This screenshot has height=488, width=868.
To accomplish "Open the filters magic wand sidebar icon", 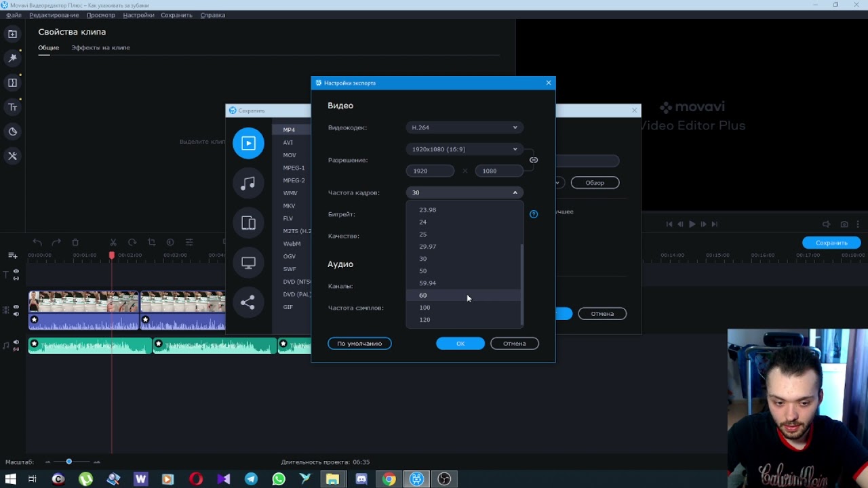I will click(x=12, y=58).
